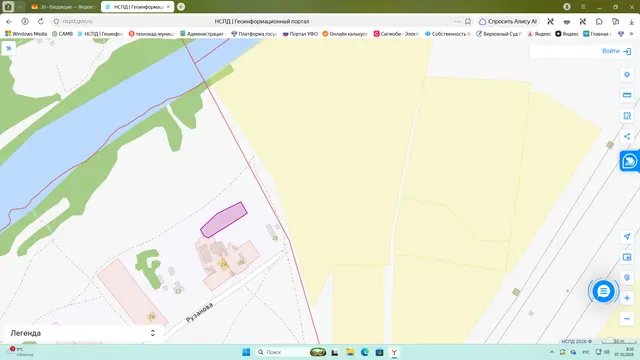The width and height of the screenshot is (640, 360).
Task: Switch to the Яндекс mail inbox tab
Action: coord(63,7)
